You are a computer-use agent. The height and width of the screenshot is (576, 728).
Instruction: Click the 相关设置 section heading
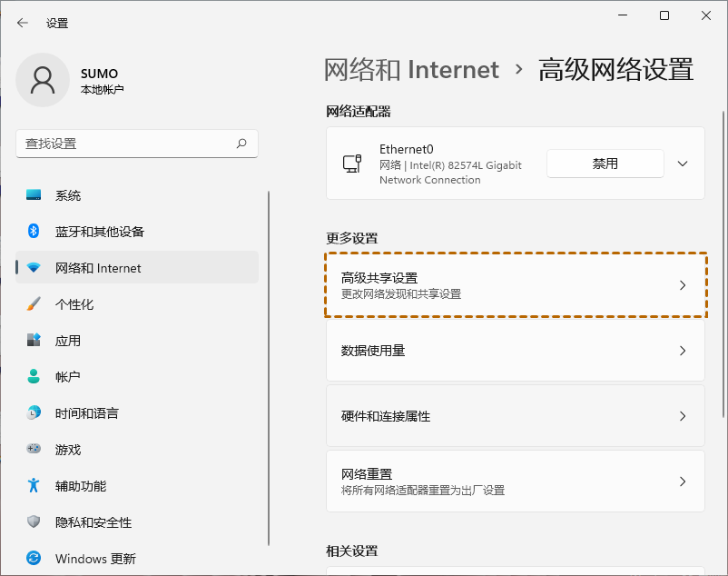(x=352, y=551)
